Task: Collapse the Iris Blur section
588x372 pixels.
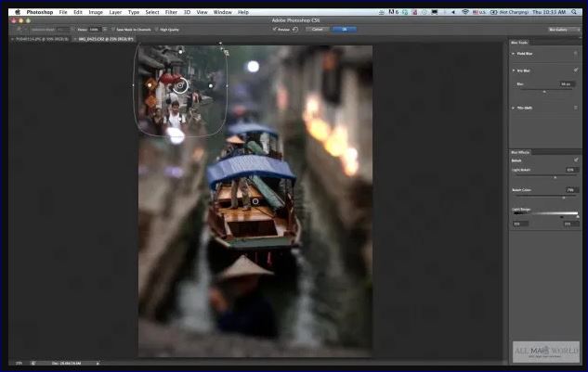Action: pyautogui.click(x=514, y=71)
